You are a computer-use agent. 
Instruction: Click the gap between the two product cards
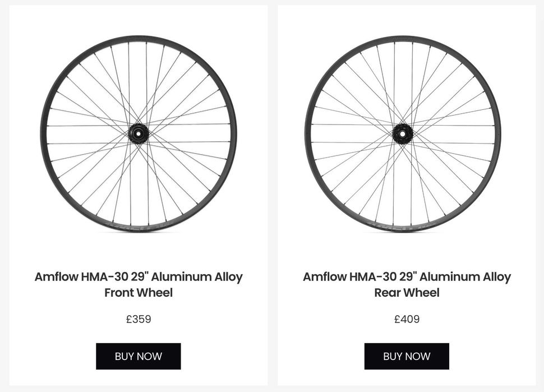pos(273,196)
